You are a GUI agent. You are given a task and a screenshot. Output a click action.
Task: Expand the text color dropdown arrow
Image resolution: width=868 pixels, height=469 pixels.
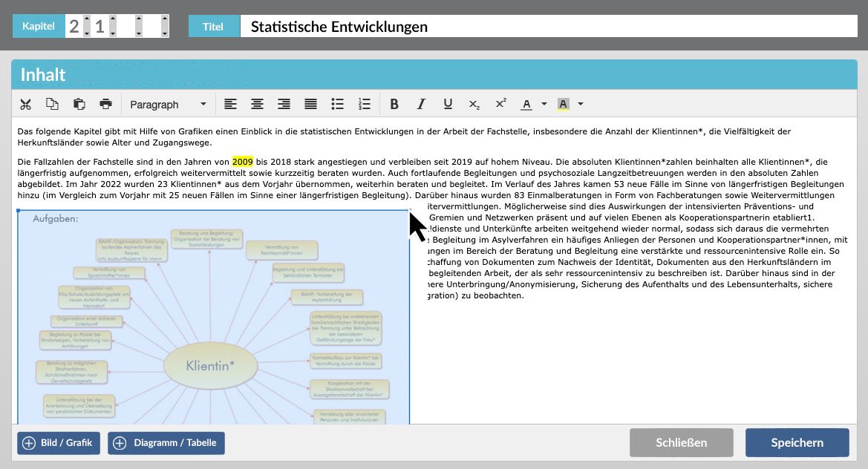(x=544, y=104)
